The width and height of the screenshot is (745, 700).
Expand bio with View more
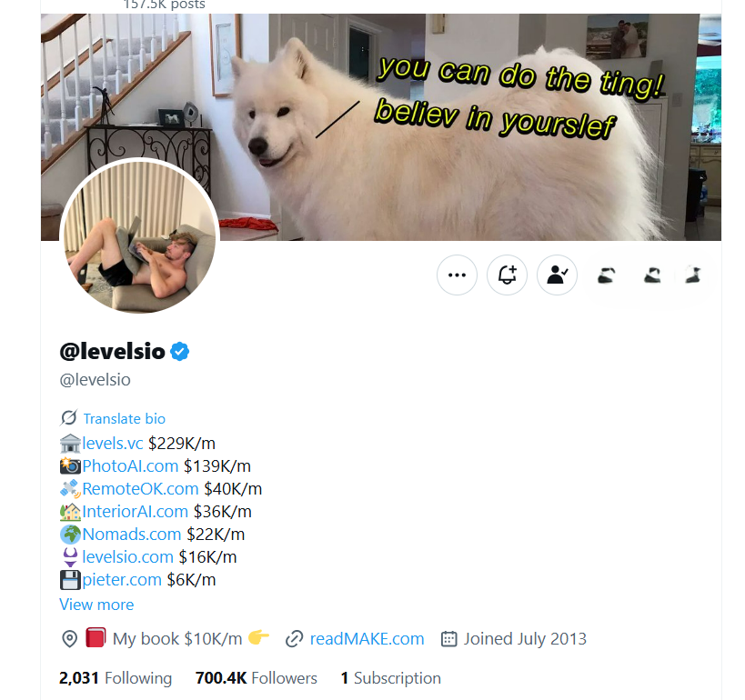pos(96,605)
